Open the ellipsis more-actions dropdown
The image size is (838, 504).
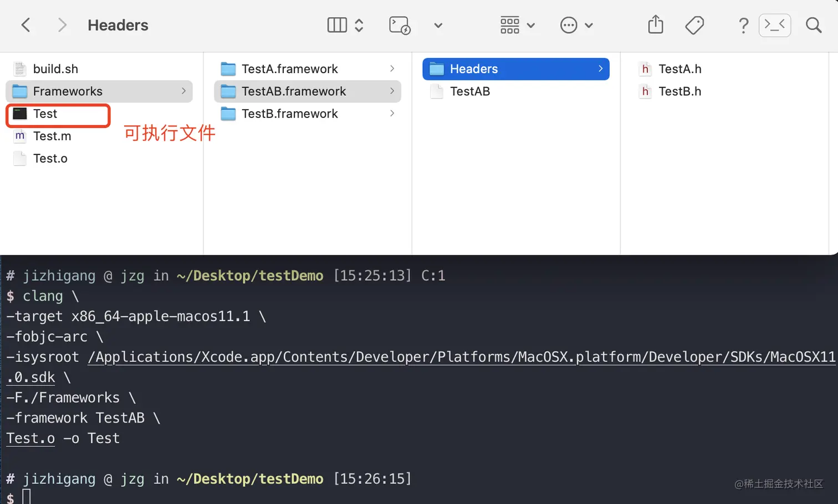point(576,25)
